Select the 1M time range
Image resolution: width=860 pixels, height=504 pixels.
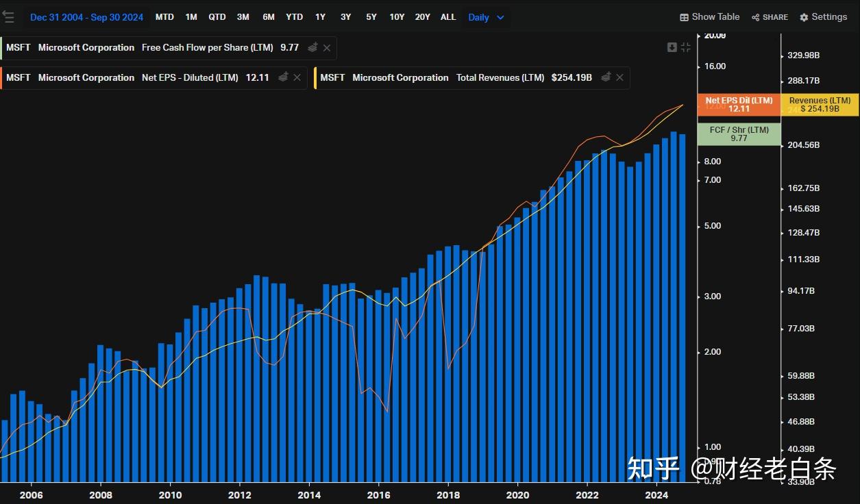point(191,17)
